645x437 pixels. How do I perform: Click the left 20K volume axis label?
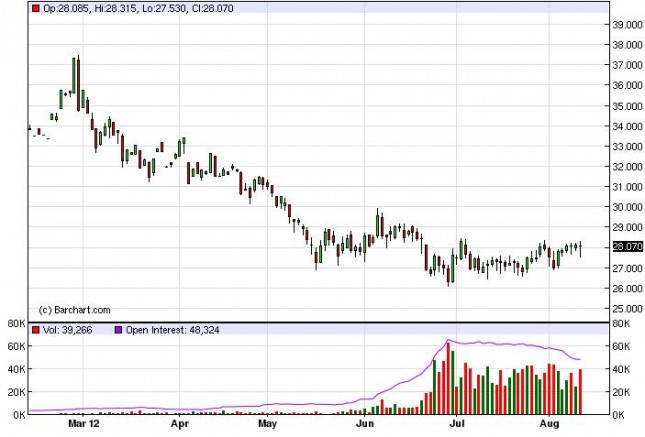[16, 392]
